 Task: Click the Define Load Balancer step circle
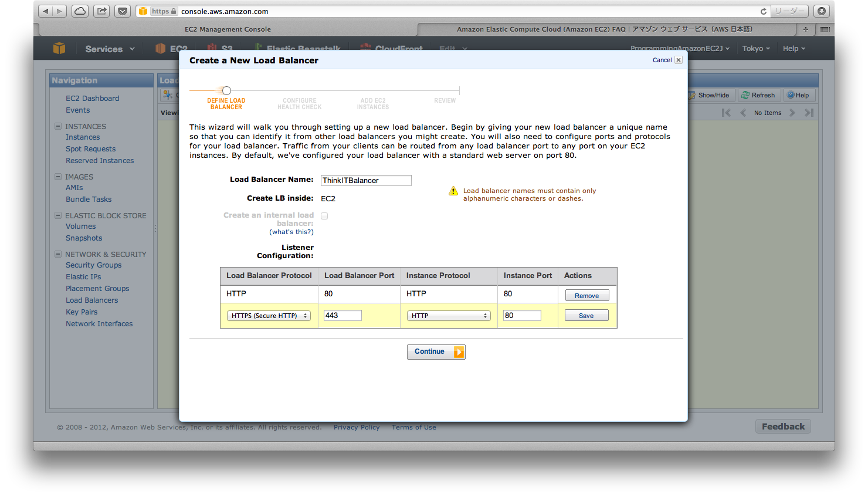coord(226,90)
